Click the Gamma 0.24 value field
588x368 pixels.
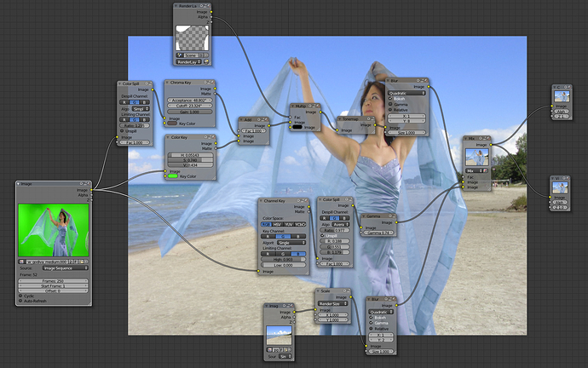pyautogui.click(x=379, y=233)
